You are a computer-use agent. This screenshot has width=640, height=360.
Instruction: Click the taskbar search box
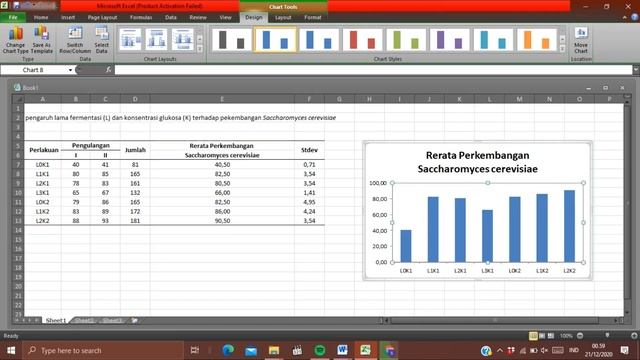point(103,350)
